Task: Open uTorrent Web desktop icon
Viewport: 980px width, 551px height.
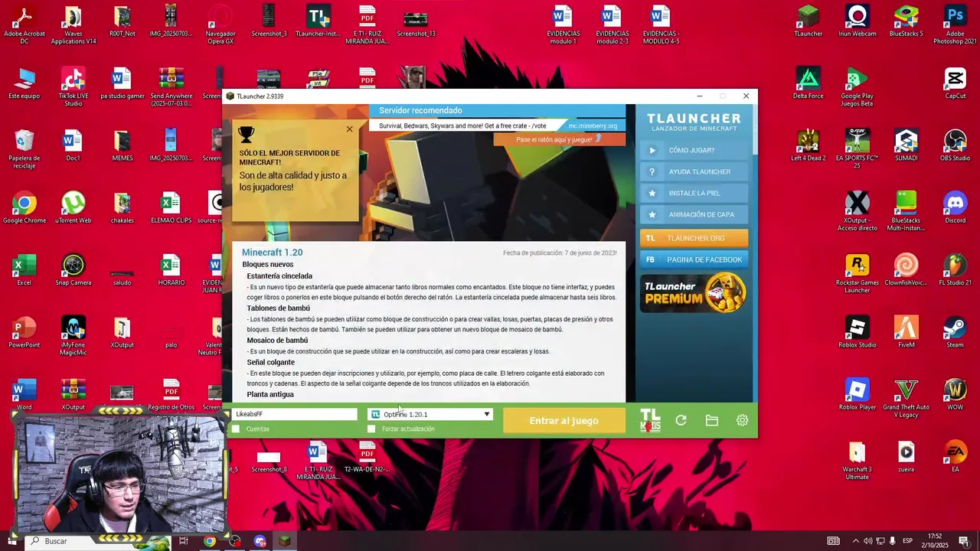Action: point(73,207)
